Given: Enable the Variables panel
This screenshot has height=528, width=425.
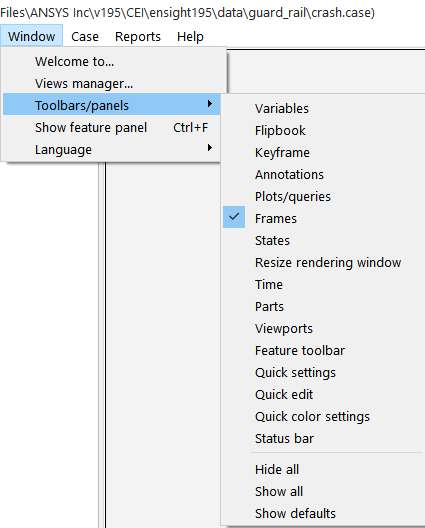Looking at the screenshot, I should point(323,109).
